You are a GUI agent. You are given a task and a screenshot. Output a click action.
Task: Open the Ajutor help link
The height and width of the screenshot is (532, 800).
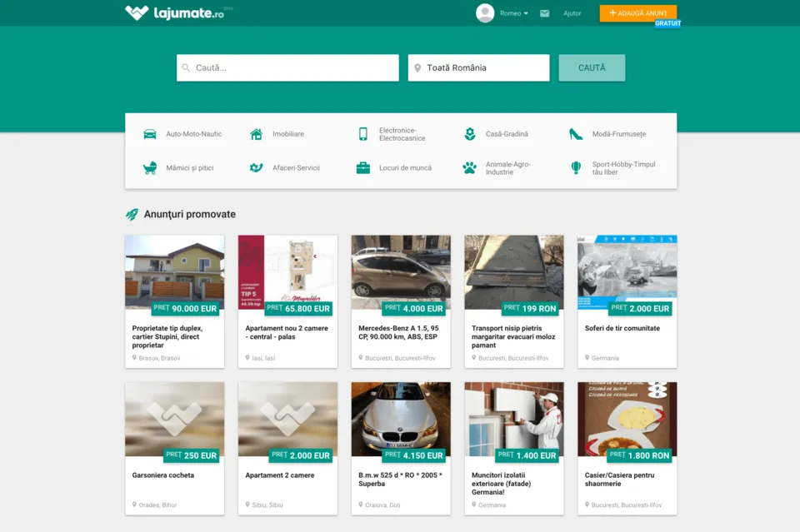tap(572, 13)
